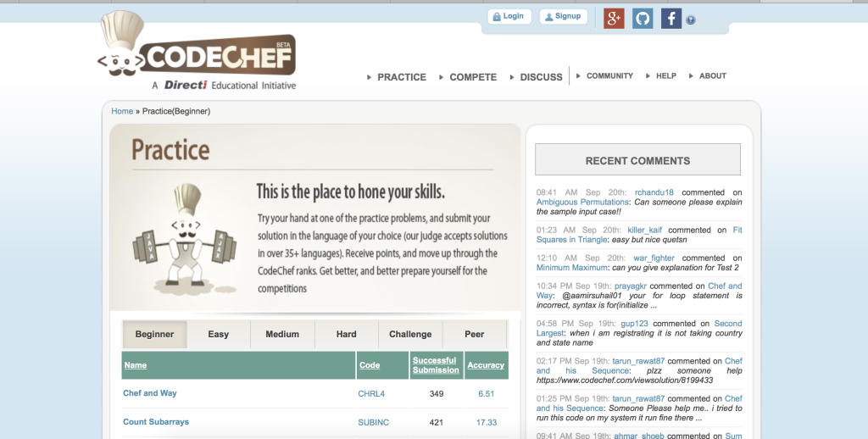Screen dimensions: 868x439
Task: Click the weightlifting chef illustration
Action: 186,239
